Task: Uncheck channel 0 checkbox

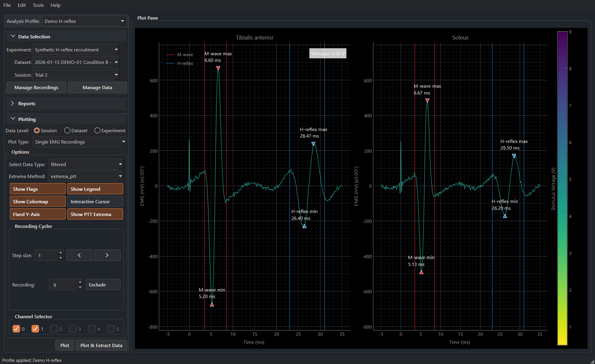Action: point(16,329)
